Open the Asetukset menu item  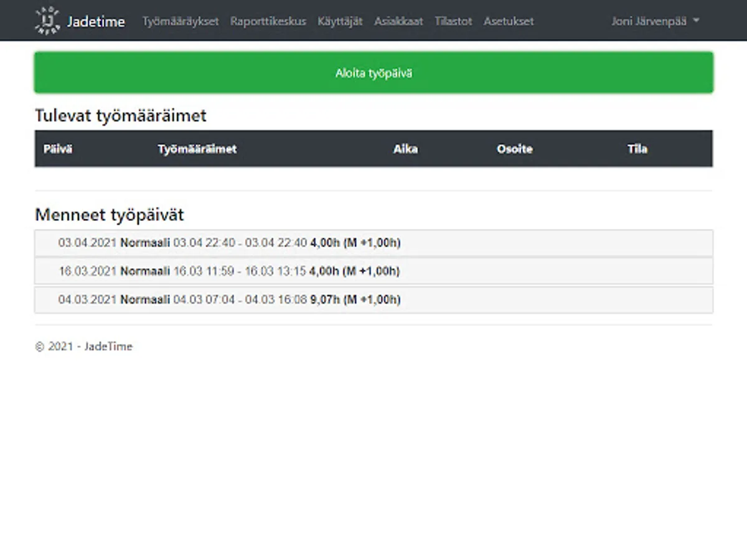(x=509, y=21)
